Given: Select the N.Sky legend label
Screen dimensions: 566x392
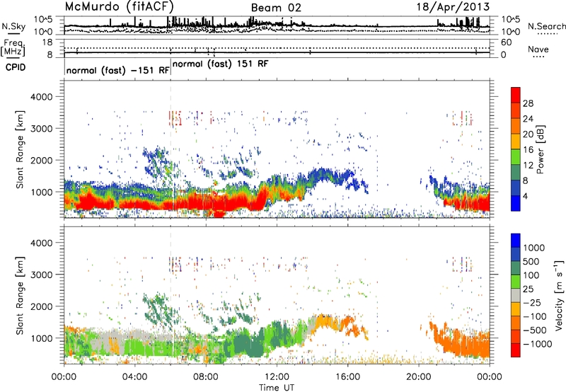Looking at the screenshot, I should [13, 26].
